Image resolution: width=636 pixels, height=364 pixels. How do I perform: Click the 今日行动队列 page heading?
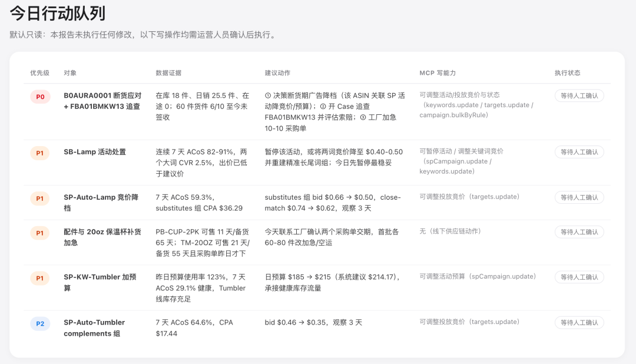pyautogui.click(x=57, y=14)
